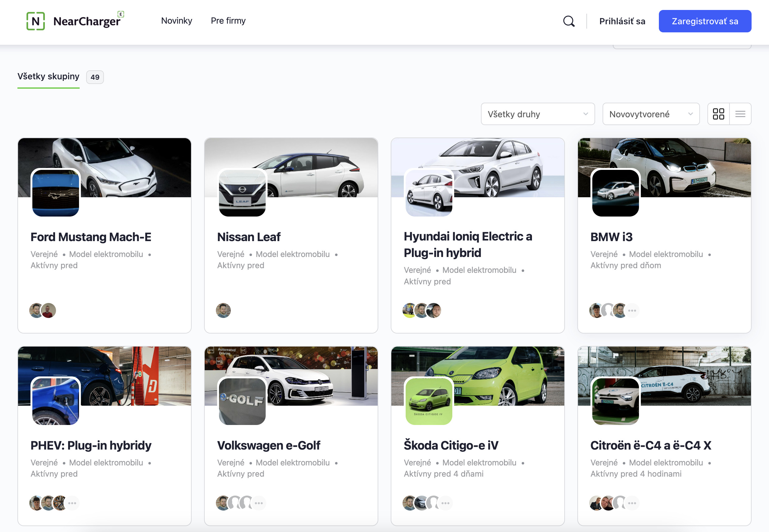Open Škoda Citigo-e iV green avatar
The width and height of the screenshot is (769, 532).
(x=429, y=401)
